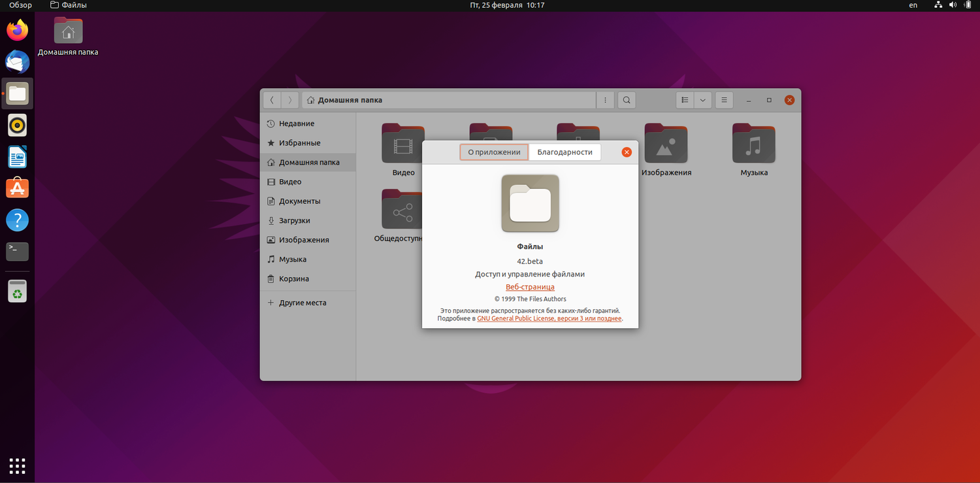Open Rhythmbox music player from the dock

[18, 125]
